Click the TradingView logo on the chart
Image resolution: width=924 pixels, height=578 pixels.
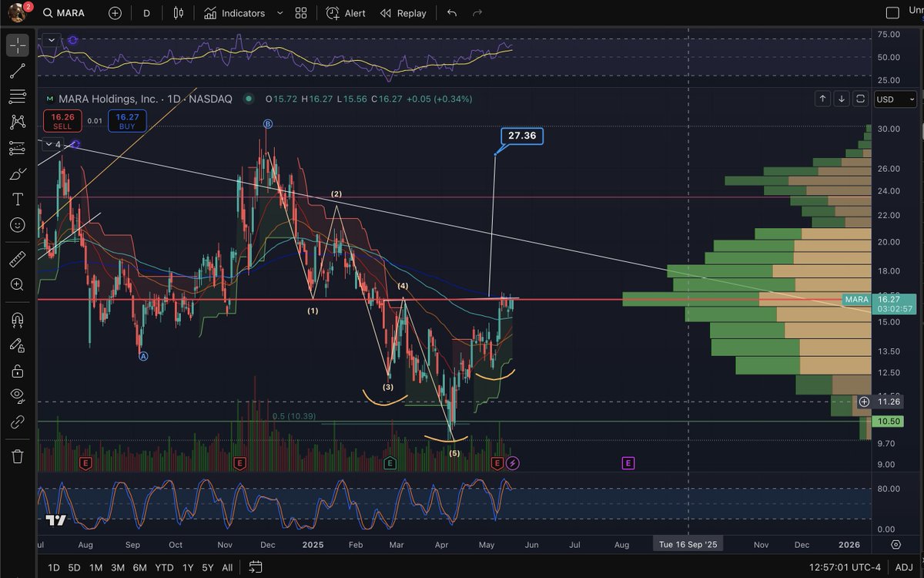55,521
